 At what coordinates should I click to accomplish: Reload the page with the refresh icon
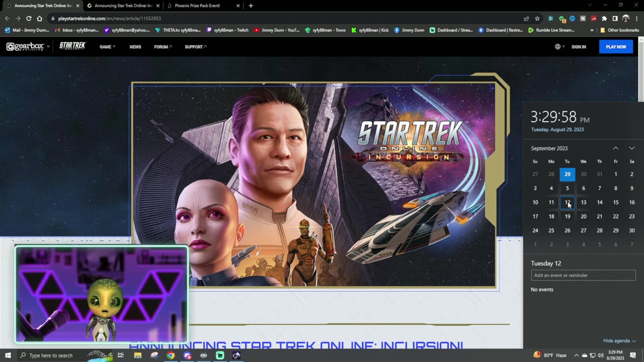click(x=29, y=18)
